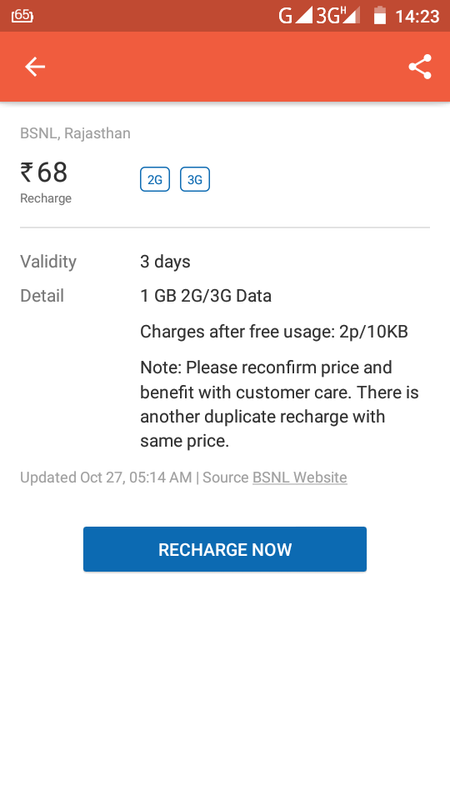Tap the clock showing 14:23
The width and height of the screenshot is (450, 800).
(417, 16)
